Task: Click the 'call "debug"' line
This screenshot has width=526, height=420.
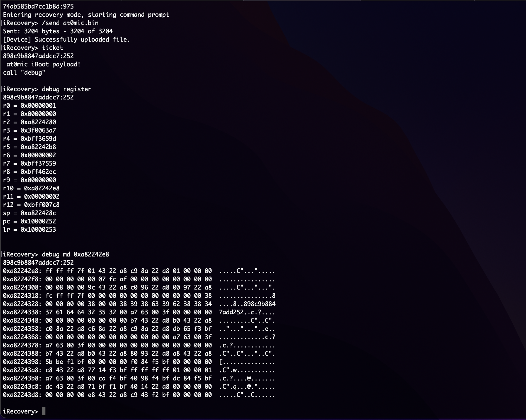Action: point(24,73)
